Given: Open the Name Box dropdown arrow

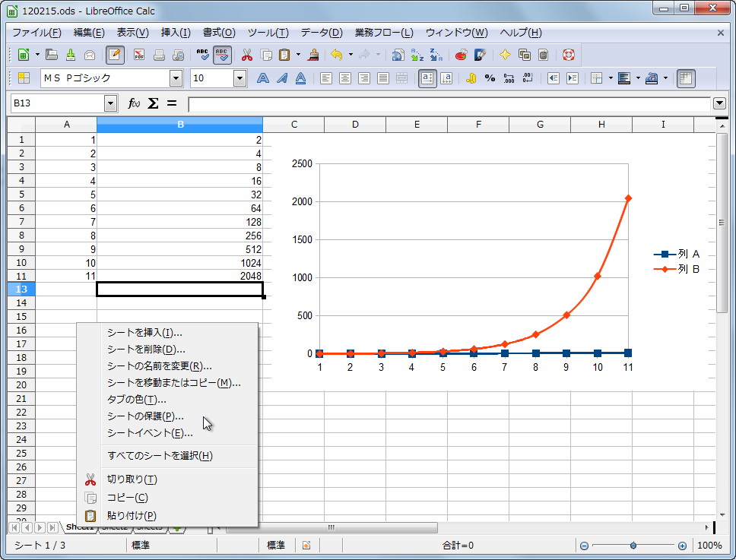Looking at the screenshot, I should [x=110, y=103].
